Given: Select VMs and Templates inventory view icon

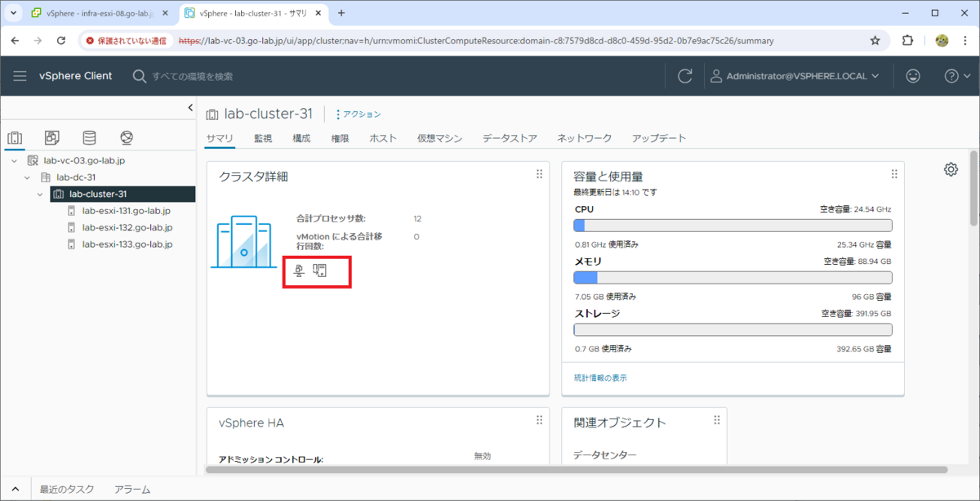Looking at the screenshot, I should pos(51,137).
